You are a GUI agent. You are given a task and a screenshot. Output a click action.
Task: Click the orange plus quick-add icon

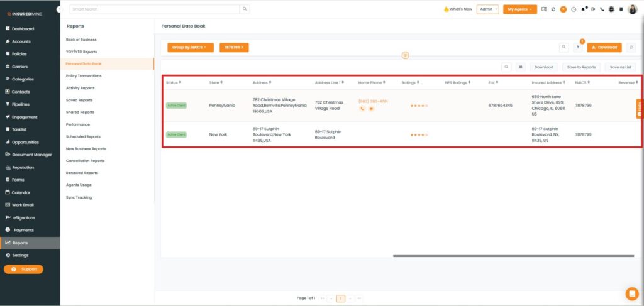point(563,9)
